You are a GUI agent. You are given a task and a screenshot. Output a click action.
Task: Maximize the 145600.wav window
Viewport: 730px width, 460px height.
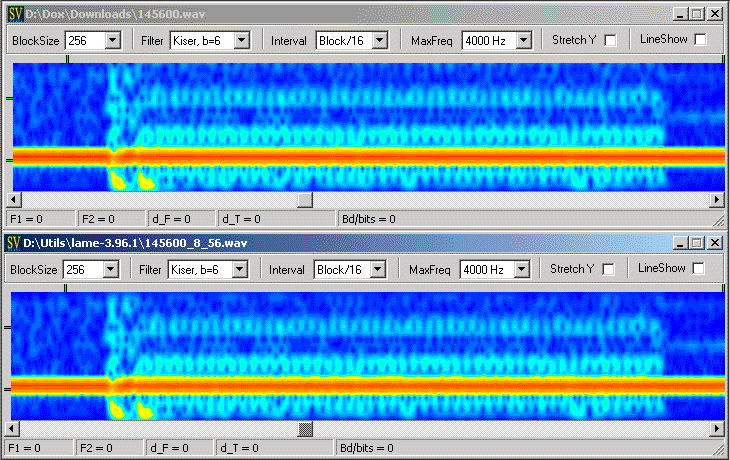click(x=696, y=14)
